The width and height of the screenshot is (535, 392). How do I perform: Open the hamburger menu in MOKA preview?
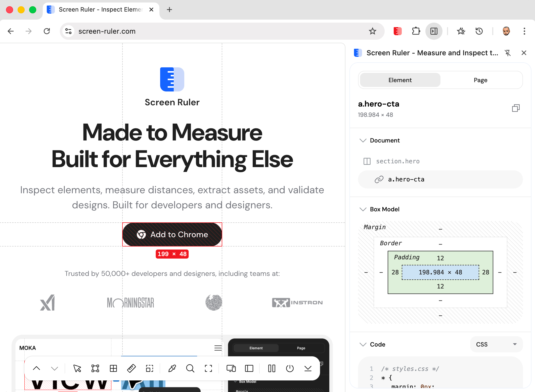(218, 348)
